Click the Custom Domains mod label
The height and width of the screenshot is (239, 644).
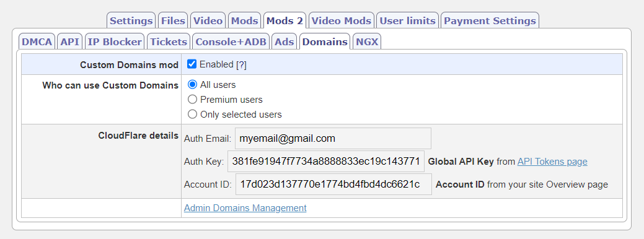(130, 65)
